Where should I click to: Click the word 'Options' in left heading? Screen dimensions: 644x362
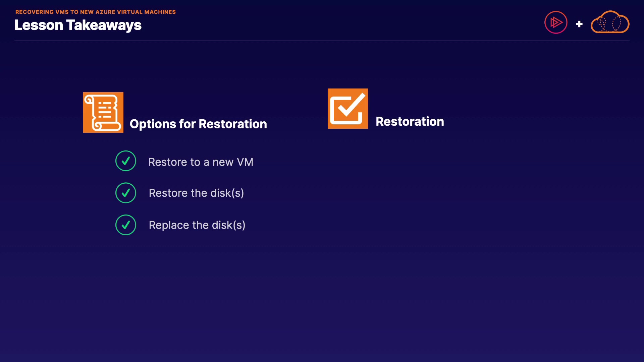[153, 124]
